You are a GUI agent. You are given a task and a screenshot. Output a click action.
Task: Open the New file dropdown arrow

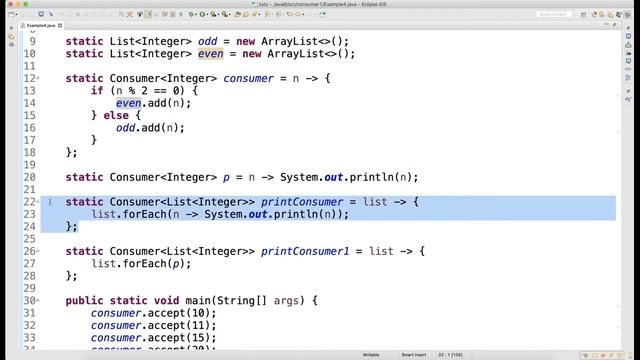16,14
